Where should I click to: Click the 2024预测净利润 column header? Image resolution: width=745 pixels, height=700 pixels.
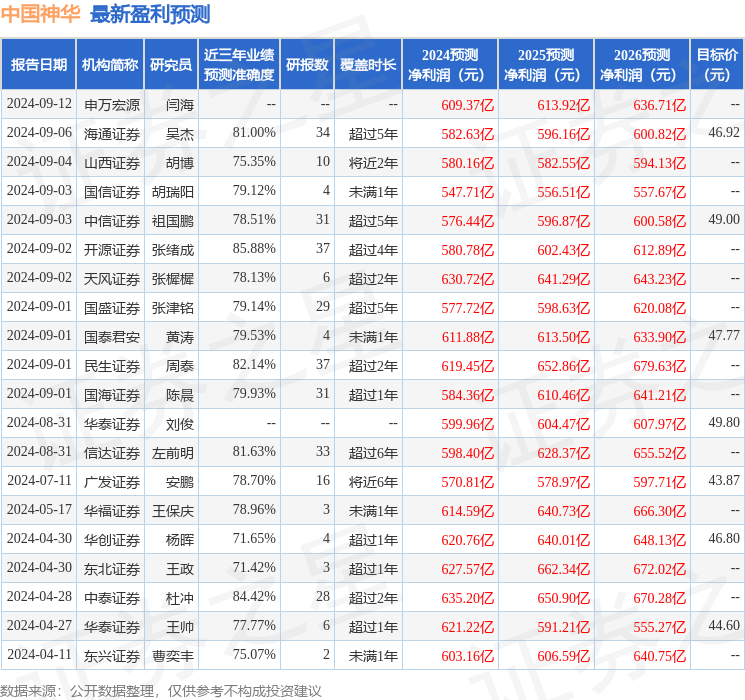[x=450, y=65]
